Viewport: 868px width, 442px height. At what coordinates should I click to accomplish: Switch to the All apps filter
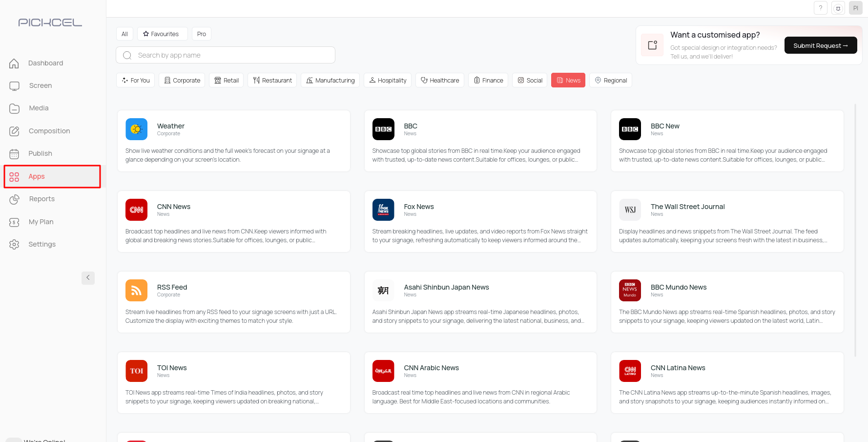pyautogui.click(x=124, y=34)
